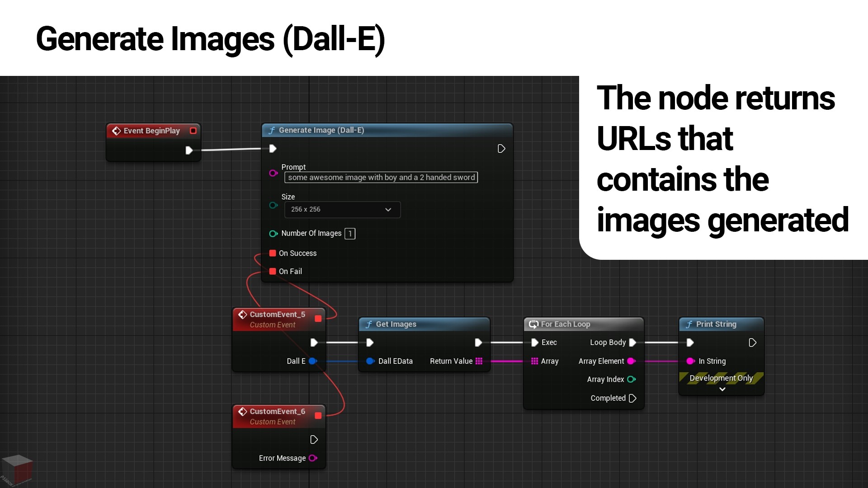Click Get Images function icon
Viewport: 868px width, 488px height.
click(x=369, y=324)
